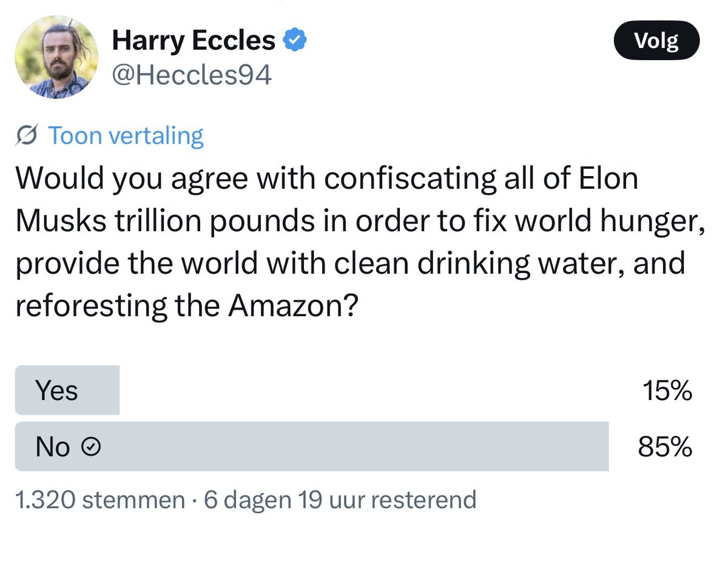Viewport: 728px width, 570px height.
Task: Click the filled portion of the No bar
Action: 312,447
